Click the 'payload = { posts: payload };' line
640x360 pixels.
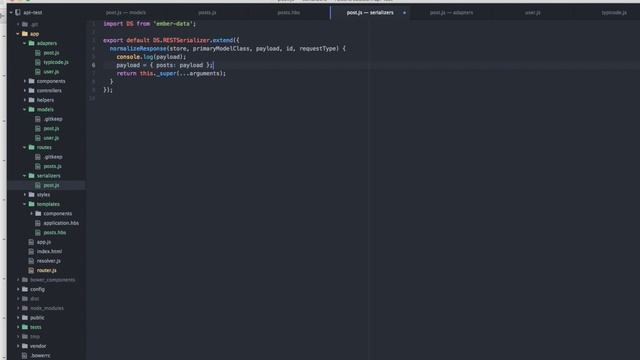(164, 65)
